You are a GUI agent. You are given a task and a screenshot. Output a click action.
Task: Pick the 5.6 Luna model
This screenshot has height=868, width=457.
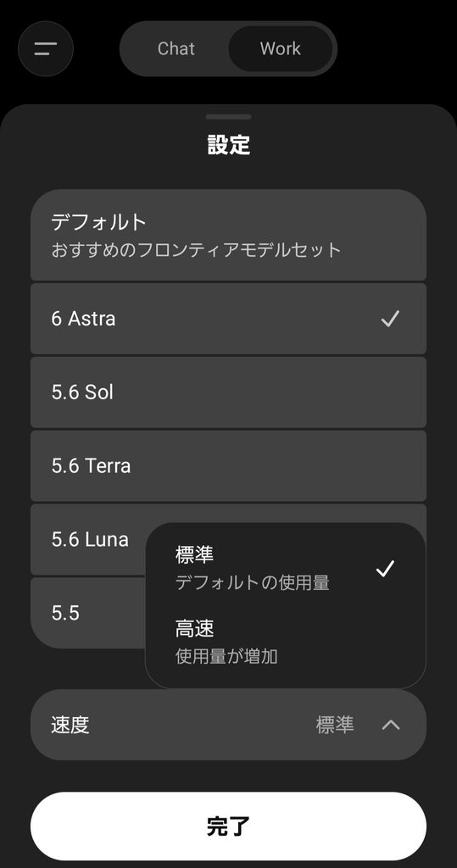[89, 539]
